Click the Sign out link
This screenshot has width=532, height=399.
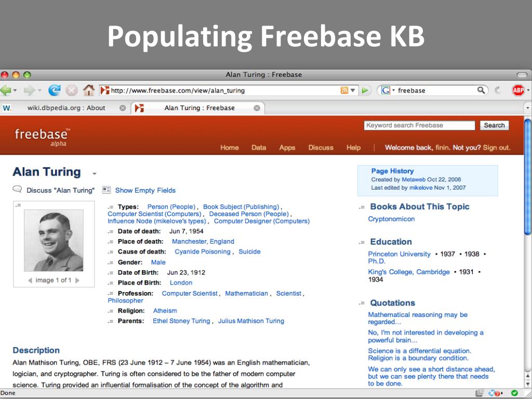[496, 148]
